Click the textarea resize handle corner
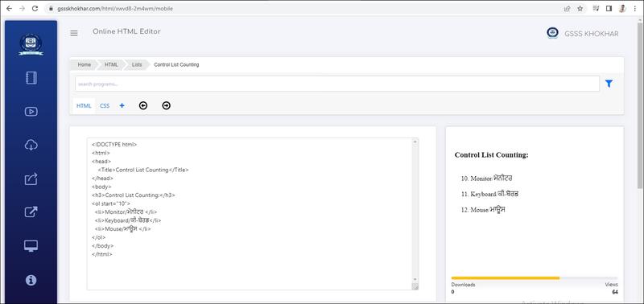The image size is (644, 304). click(415, 286)
